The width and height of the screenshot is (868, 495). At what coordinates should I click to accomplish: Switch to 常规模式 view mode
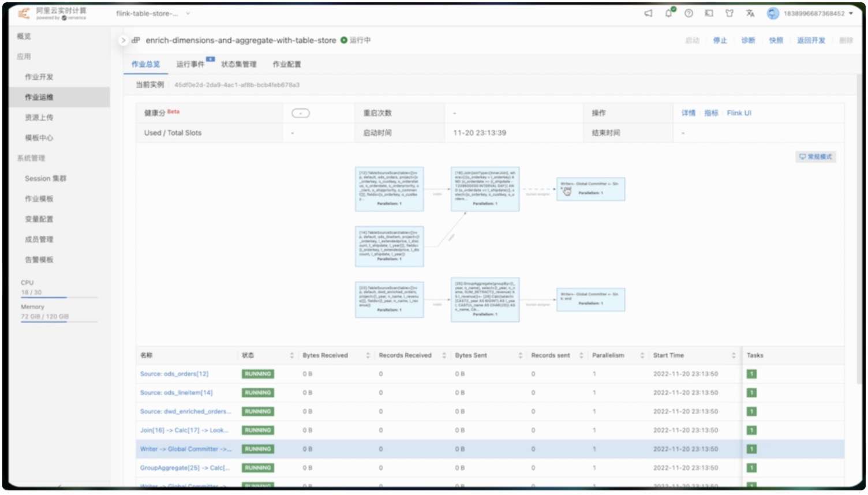[815, 157]
